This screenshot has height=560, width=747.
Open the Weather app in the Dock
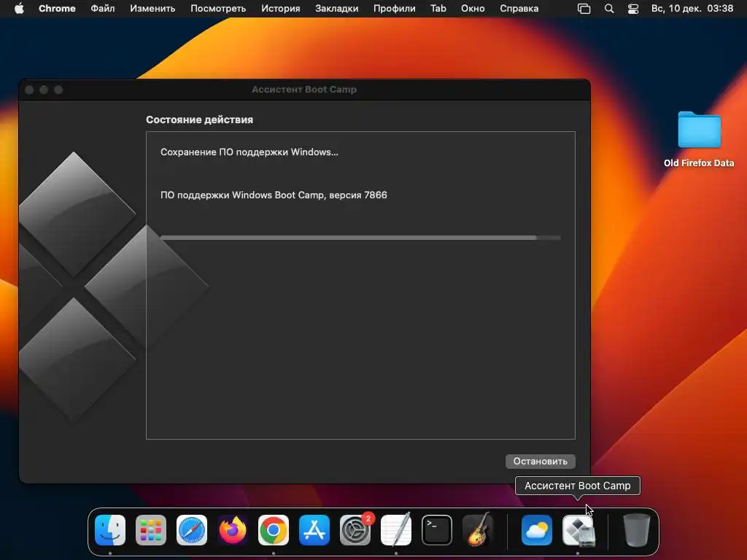537,530
